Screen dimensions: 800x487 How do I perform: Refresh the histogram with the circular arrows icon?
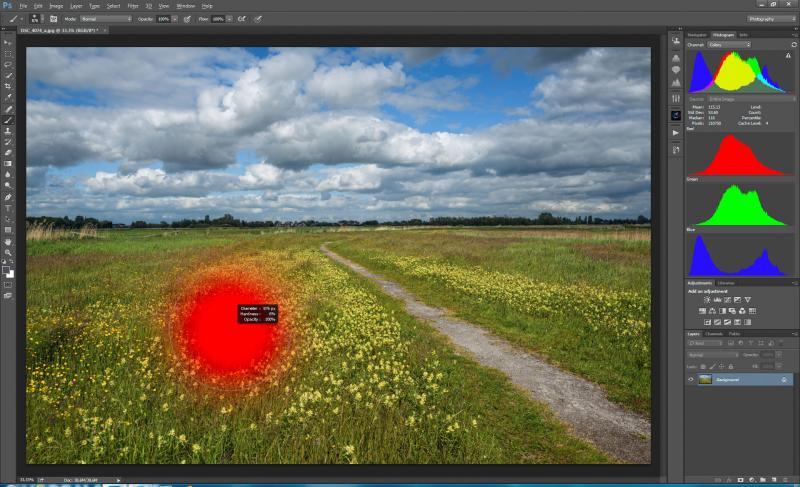(x=793, y=45)
